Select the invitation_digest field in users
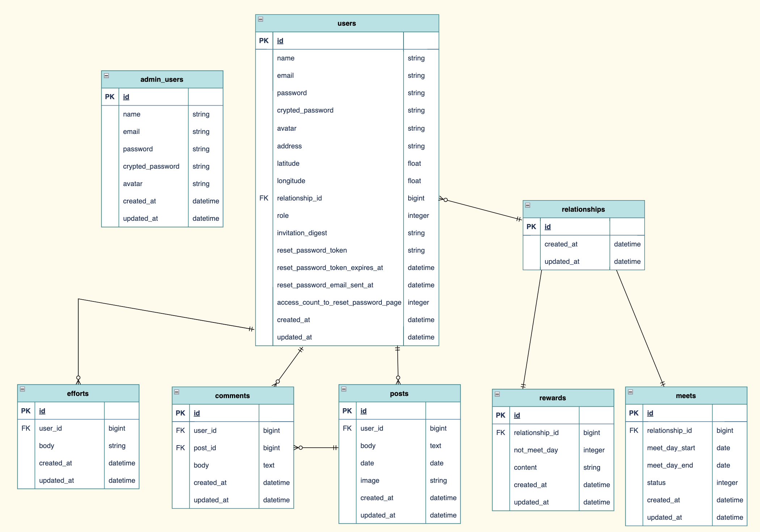Viewport: 760px width, 532px height. click(x=302, y=233)
